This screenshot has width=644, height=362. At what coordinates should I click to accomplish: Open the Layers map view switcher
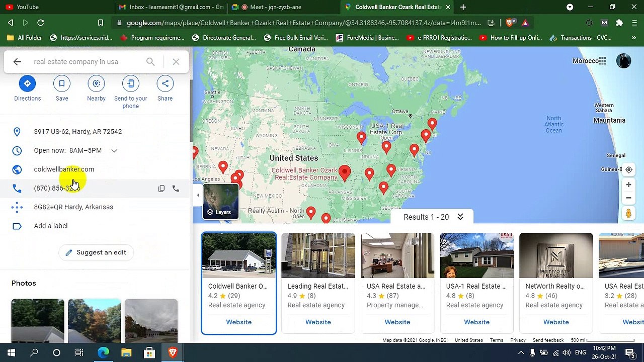pos(221,202)
